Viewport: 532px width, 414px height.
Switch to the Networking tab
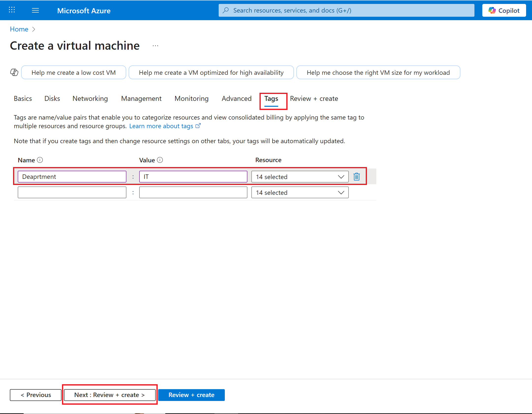(90, 99)
